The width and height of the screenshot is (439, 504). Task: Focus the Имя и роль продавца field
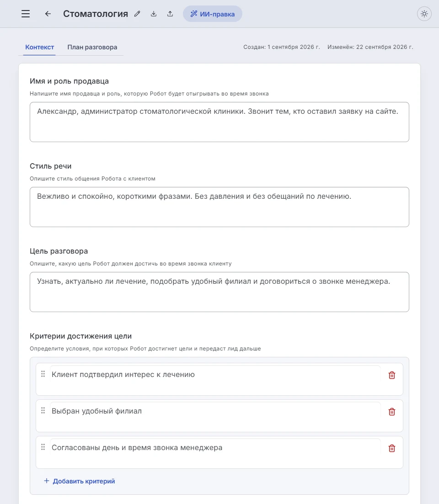coord(219,122)
